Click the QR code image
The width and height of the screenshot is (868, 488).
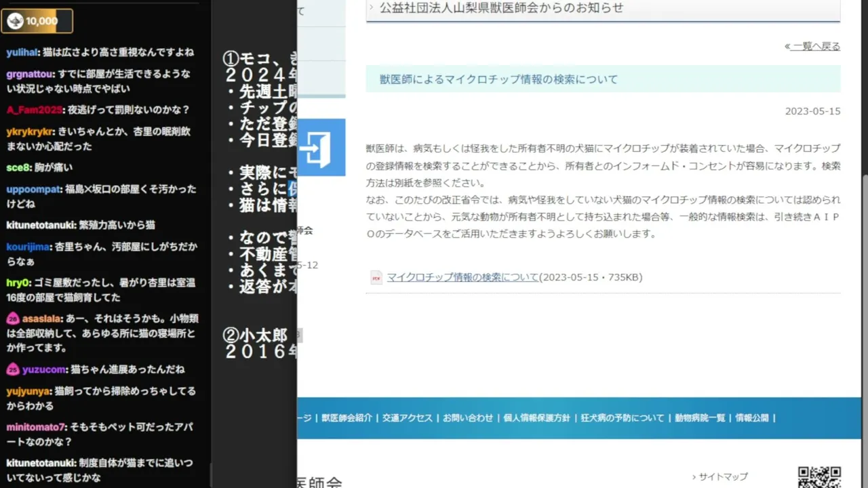[819, 477]
